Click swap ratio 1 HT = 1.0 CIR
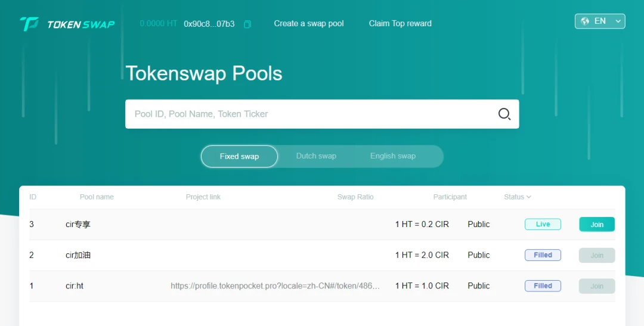Screen dimensions: 644x326 pos(422,285)
